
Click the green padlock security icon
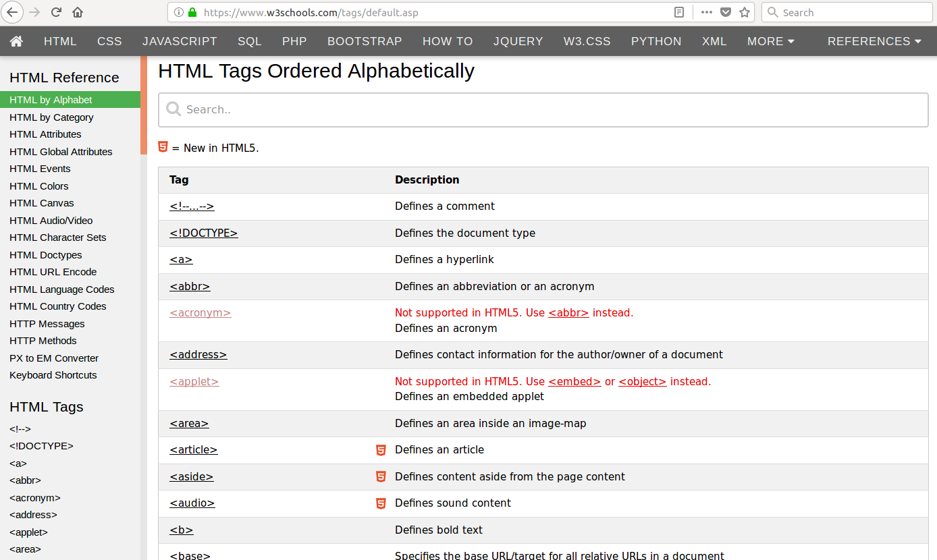point(193,12)
